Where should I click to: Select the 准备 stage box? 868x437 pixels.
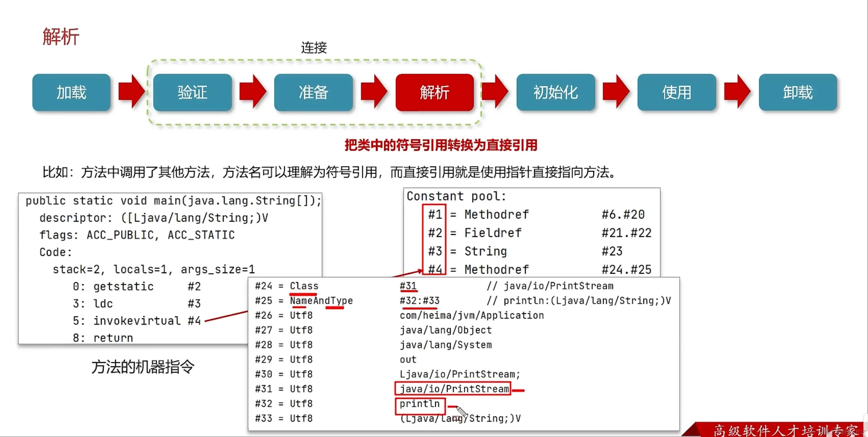(x=313, y=92)
